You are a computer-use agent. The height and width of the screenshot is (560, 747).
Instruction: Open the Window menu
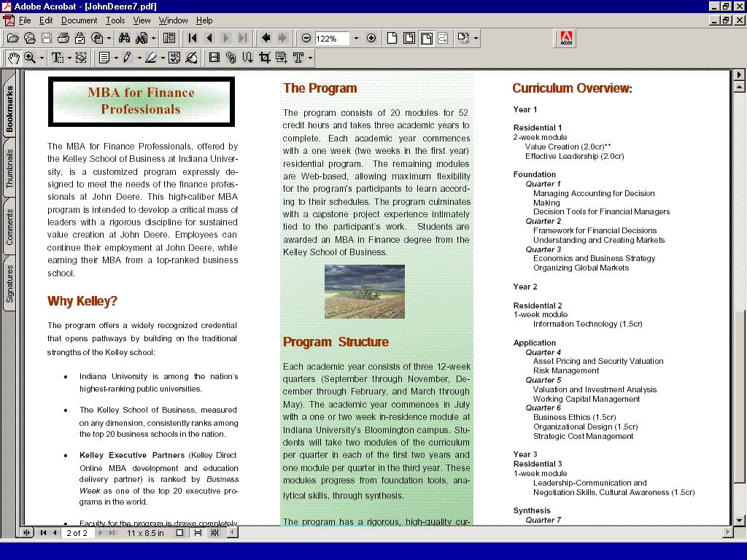[x=173, y=20]
